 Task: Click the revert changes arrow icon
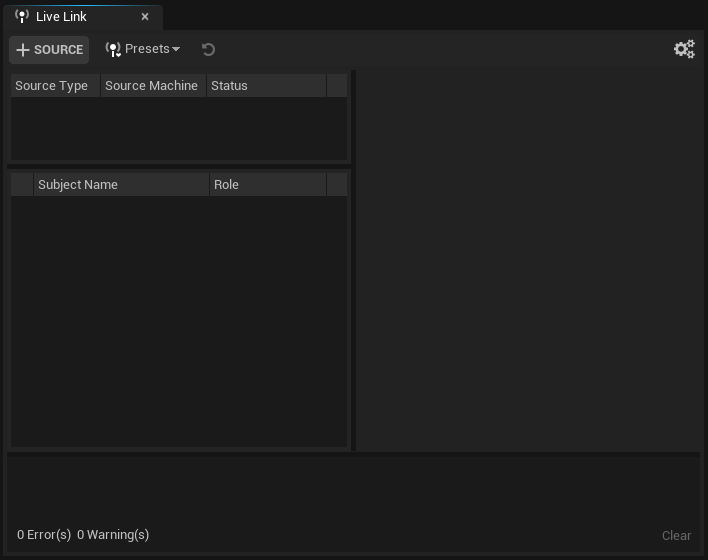pos(208,49)
